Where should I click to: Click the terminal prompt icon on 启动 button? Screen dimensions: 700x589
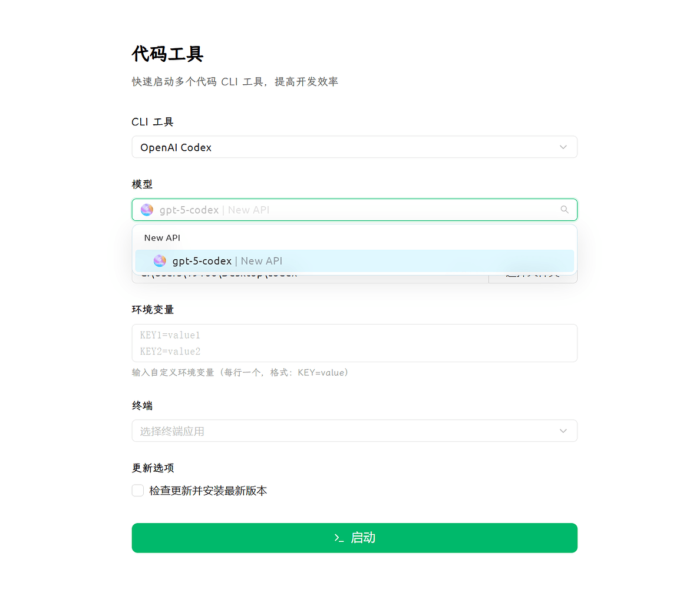[x=339, y=538]
